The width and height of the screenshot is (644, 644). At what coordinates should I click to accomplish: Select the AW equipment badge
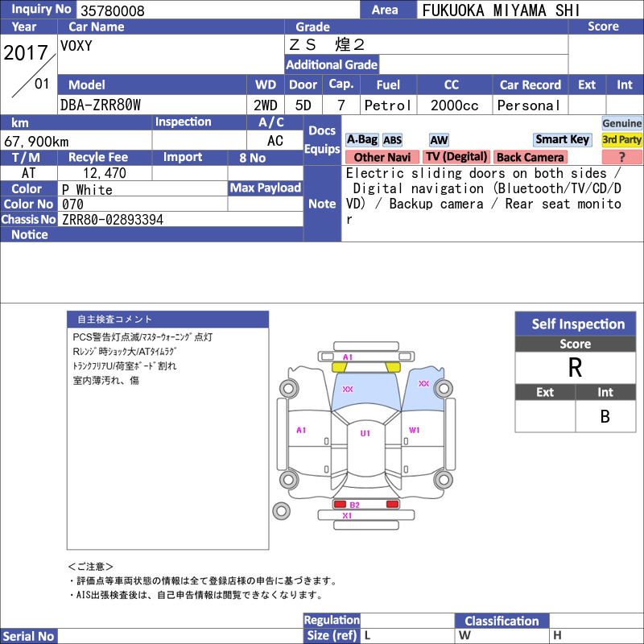(439, 140)
